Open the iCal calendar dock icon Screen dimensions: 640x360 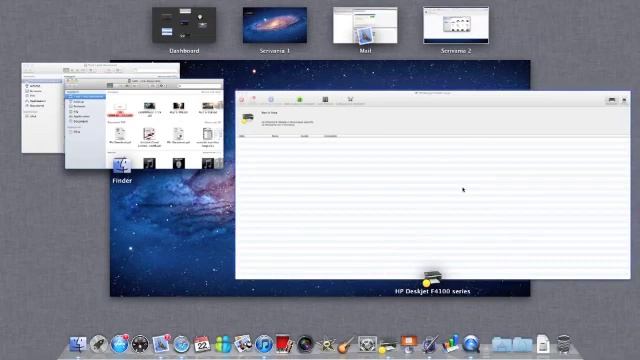pyautogui.click(x=202, y=344)
